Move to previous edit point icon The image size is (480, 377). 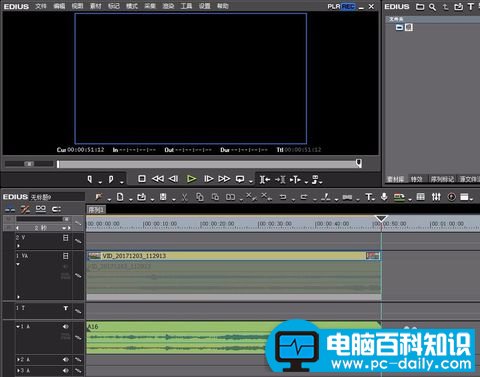pyautogui.click(x=265, y=180)
